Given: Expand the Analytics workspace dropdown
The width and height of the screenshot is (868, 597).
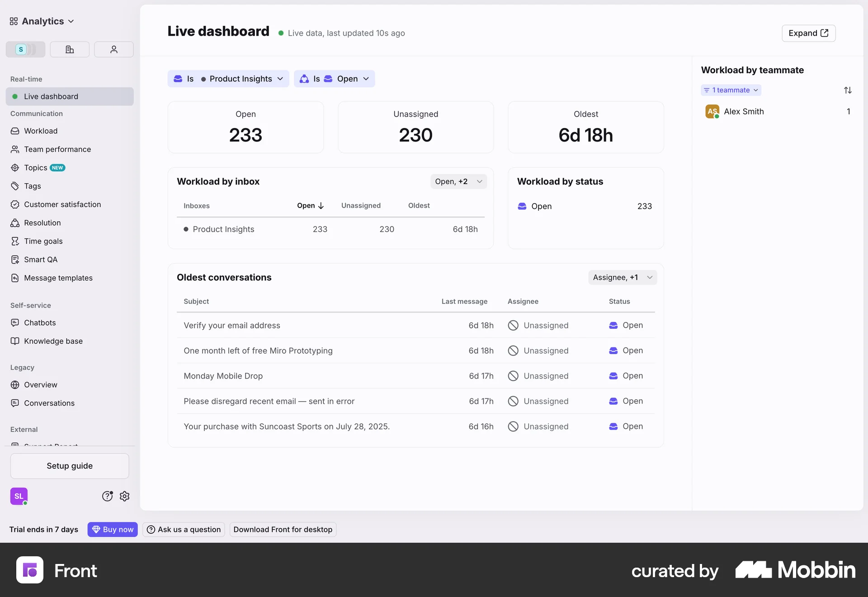Looking at the screenshot, I should coord(42,21).
